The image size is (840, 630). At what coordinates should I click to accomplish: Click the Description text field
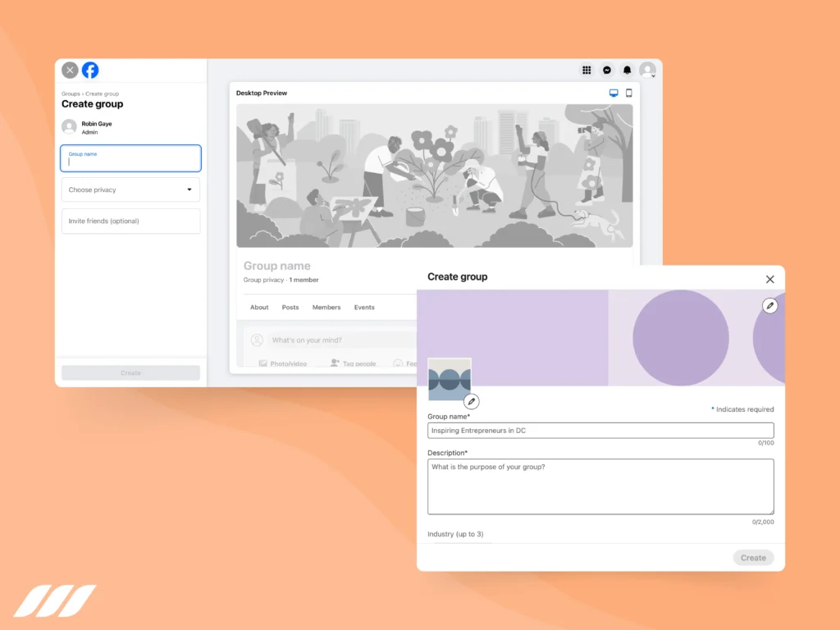pos(600,484)
